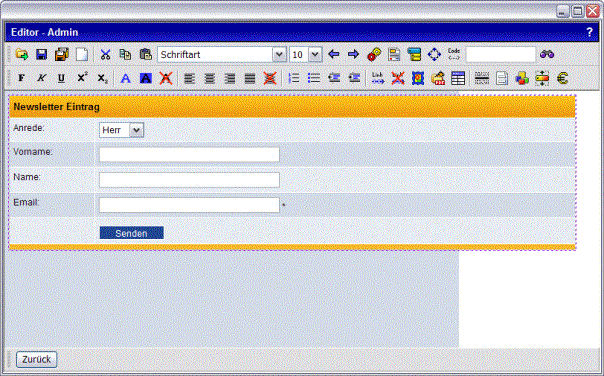Click the blue floppy disk save icon
The height and width of the screenshot is (376, 604).
[42, 54]
